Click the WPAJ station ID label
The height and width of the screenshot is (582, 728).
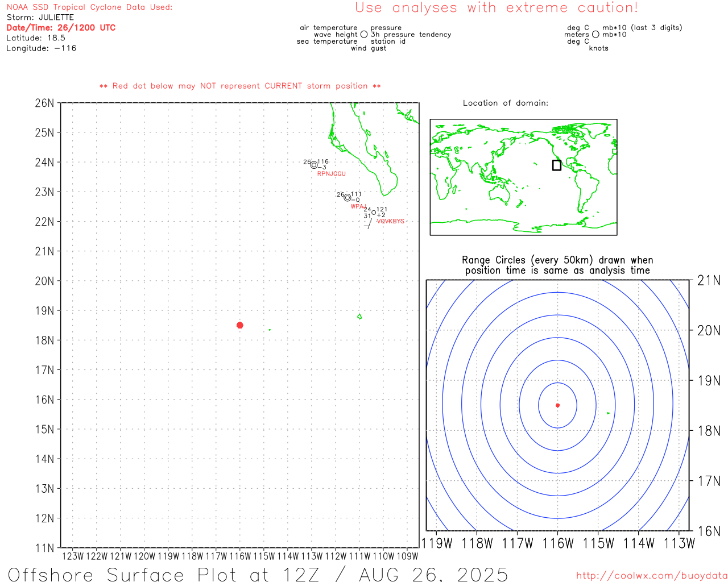pos(358,206)
